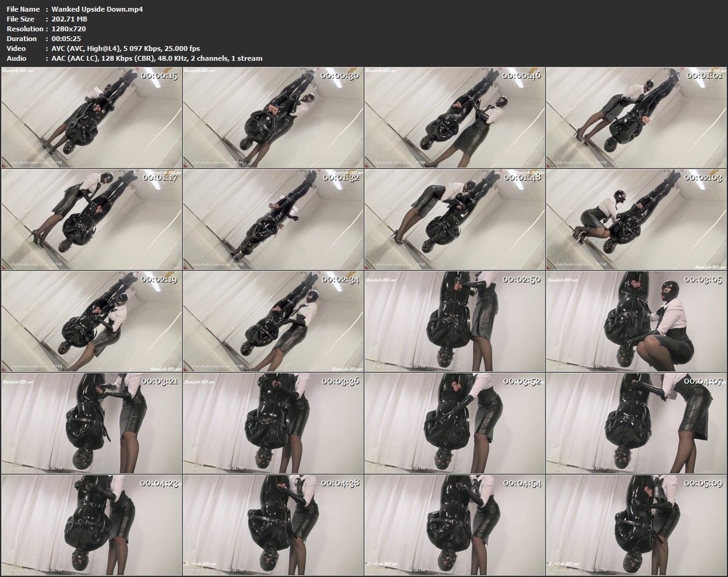Image resolution: width=728 pixels, height=577 pixels.
Task: Open the frame marked 00:01:32
Action: (x=274, y=219)
